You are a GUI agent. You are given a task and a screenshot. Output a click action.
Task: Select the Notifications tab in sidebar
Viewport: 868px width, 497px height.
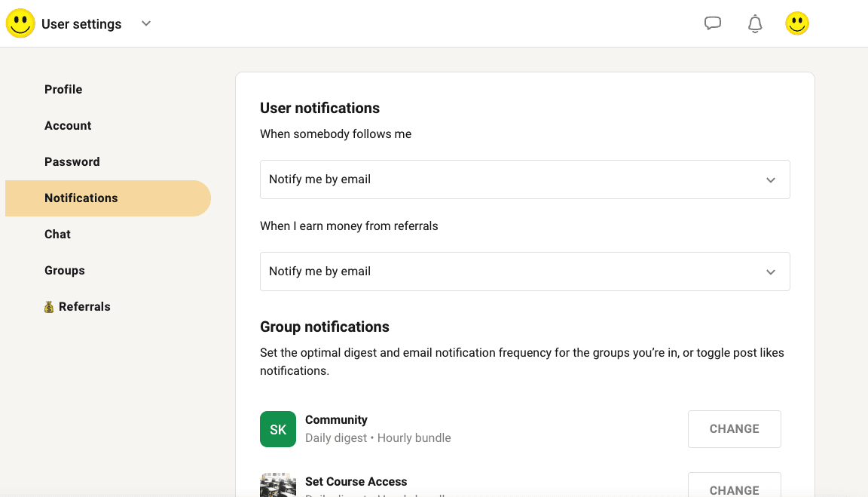(x=81, y=198)
